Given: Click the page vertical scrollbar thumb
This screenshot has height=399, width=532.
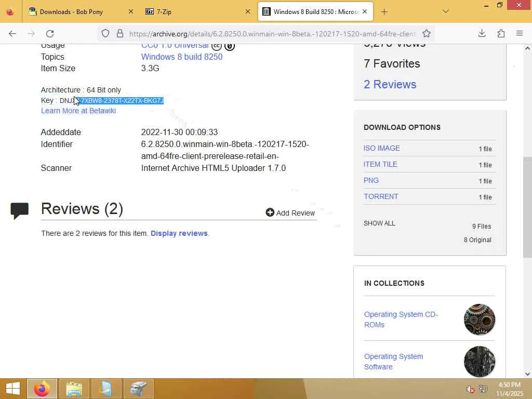Looking at the screenshot, I should point(527,207).
